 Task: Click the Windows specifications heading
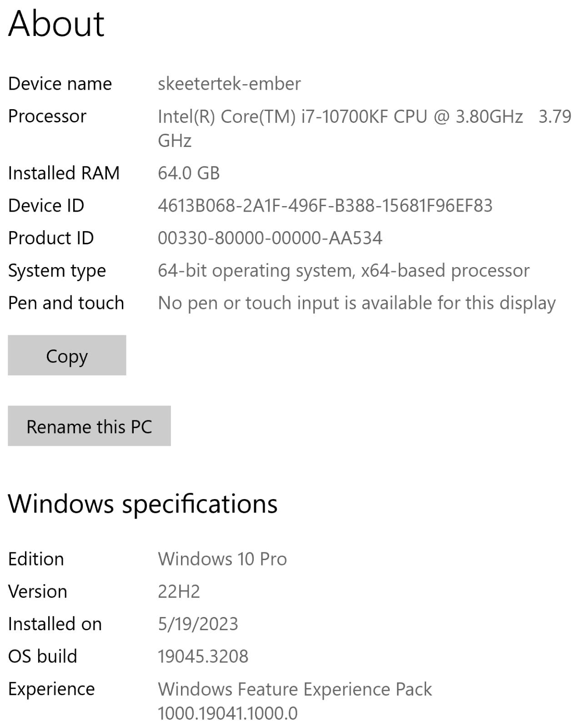pyautogui.click(x=144, y=504)
